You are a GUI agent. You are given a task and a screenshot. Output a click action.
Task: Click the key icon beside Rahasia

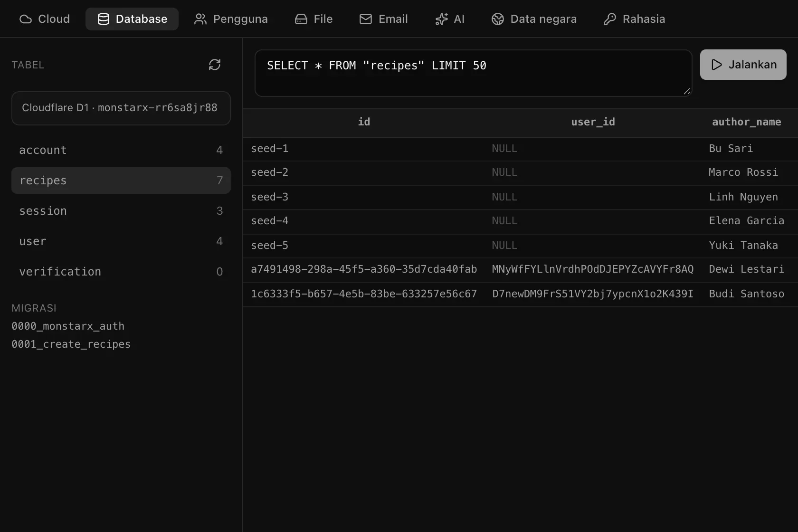[x=610, y=19]
